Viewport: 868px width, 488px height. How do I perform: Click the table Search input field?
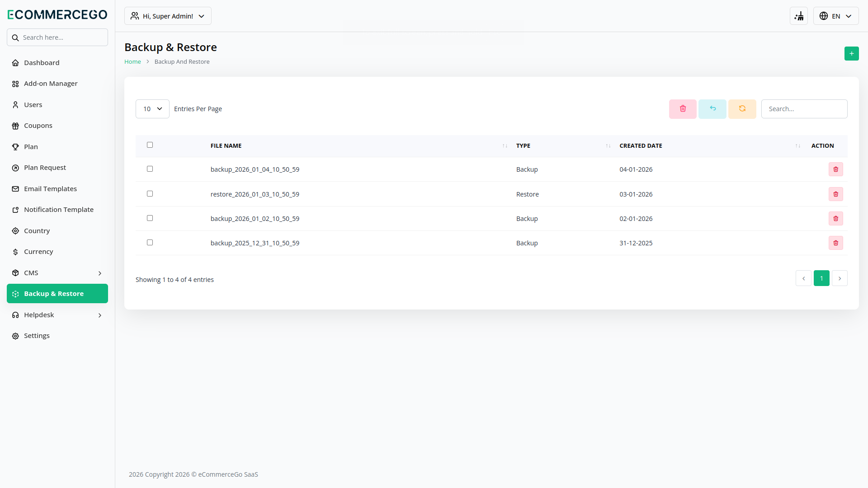pos(804,109)
